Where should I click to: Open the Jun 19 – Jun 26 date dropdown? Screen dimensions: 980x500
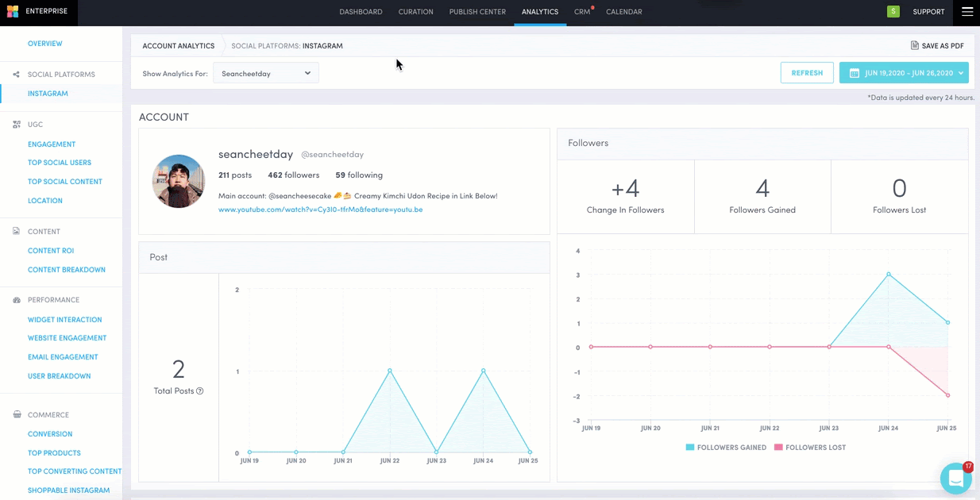[904, 73]
